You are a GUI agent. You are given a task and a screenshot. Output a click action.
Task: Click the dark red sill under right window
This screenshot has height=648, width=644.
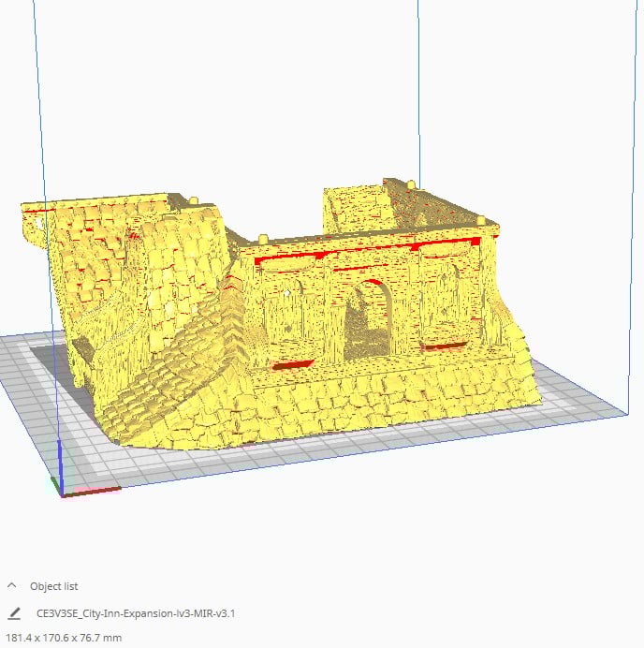pyautogui.click(x=444, y=346)
